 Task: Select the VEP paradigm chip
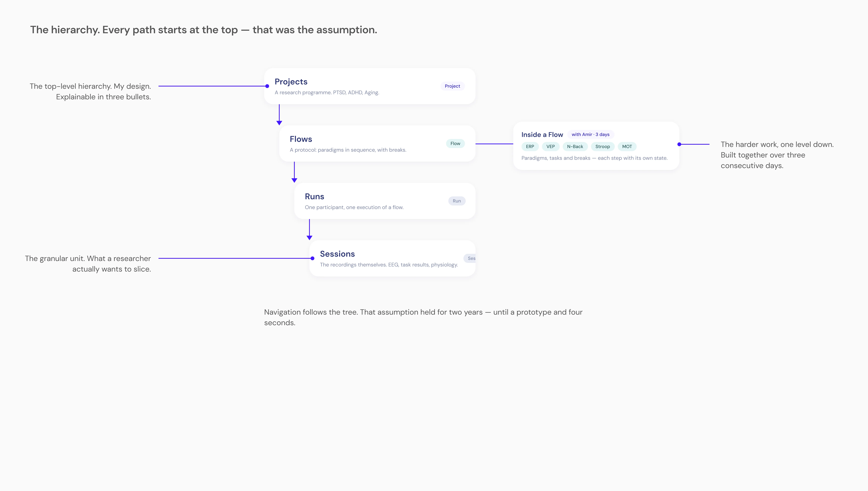[x=550, y=146]
